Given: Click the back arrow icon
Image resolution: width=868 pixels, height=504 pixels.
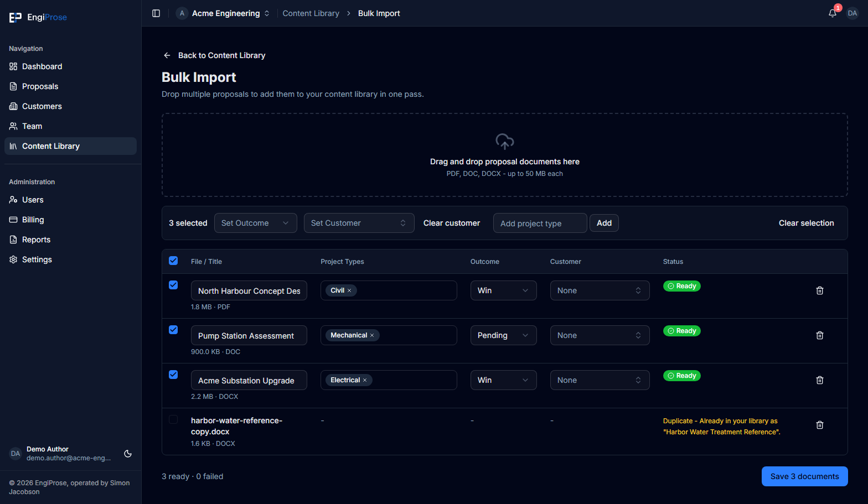Looking at the screenshot, I should point(167,55).
